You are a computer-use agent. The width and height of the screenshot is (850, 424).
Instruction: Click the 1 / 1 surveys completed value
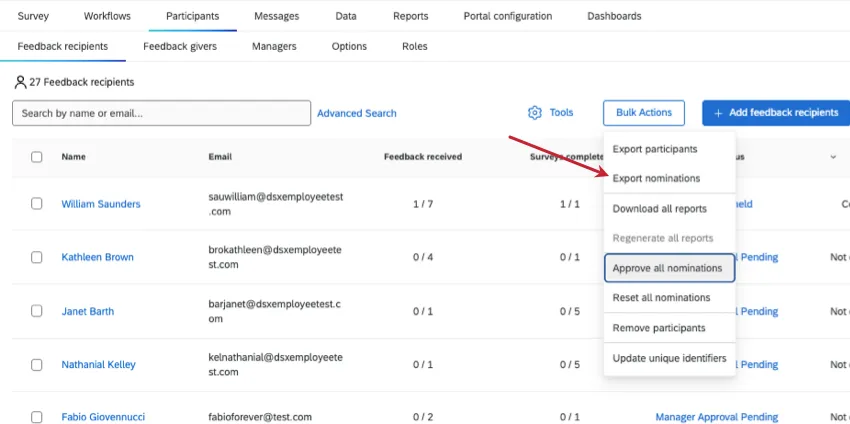[x=570, y=204]
